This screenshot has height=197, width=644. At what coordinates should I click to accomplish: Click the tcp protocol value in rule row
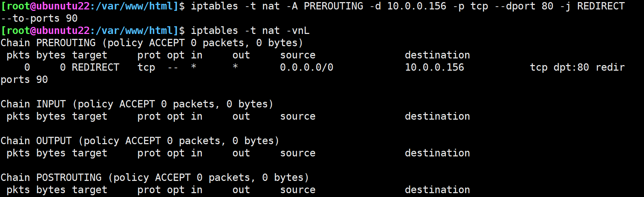tap(146, 67)
